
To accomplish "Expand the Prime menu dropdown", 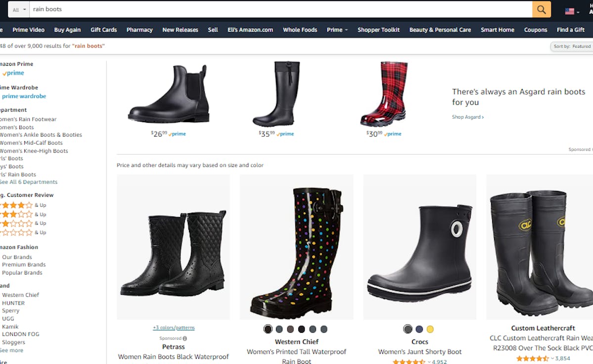I will tap(337, 30).
